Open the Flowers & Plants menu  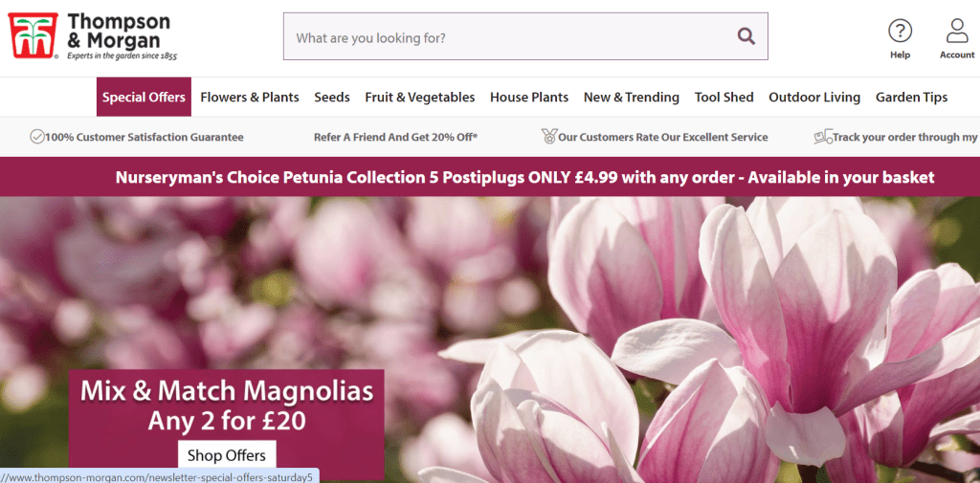(x=250, y=97)
